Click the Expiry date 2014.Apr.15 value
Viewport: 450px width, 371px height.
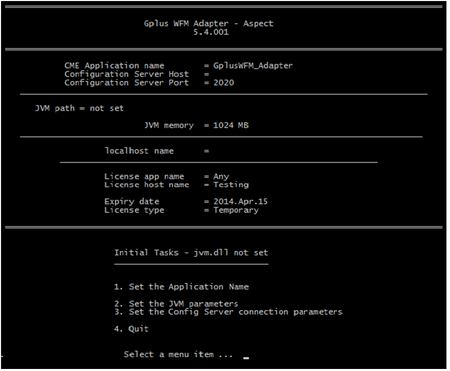[240, 201]
